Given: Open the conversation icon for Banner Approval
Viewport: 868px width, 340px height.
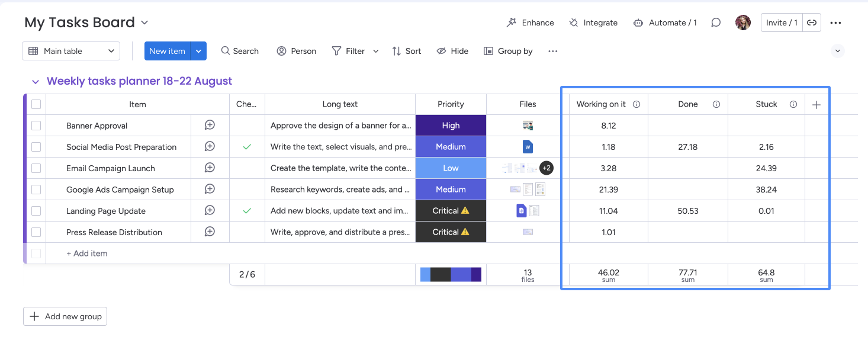Looking at the screenshot, I should tap(210, 126).
